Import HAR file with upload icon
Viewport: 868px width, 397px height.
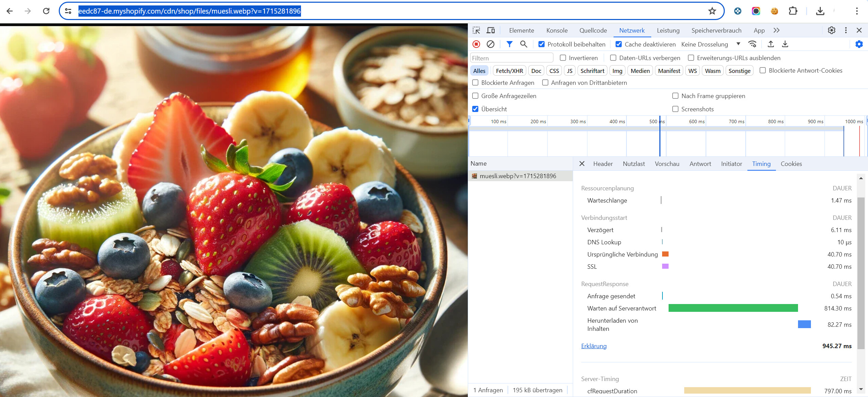[x=771, y=44]
